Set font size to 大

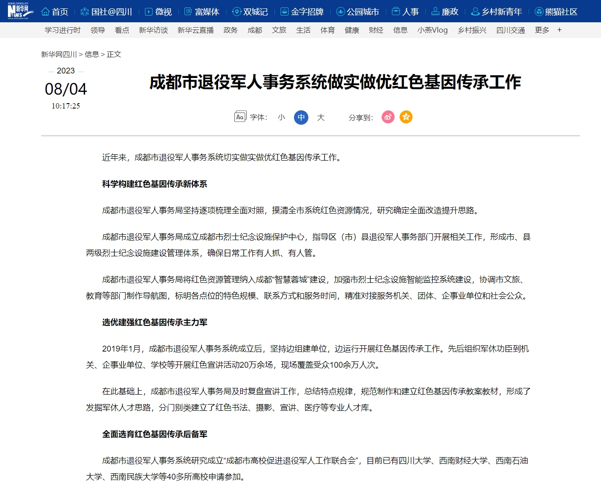coord(321,117)
